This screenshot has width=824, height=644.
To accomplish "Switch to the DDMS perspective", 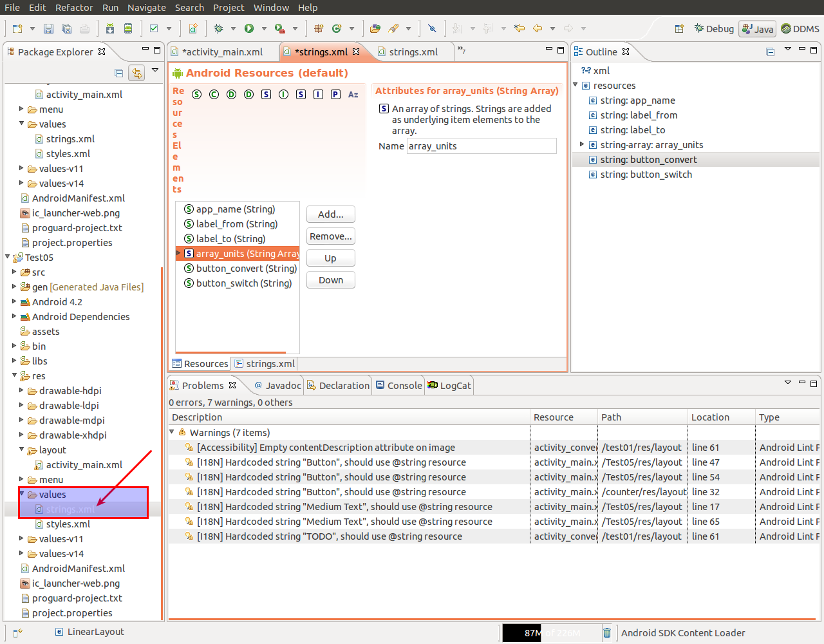I will (x=800, y=28).
